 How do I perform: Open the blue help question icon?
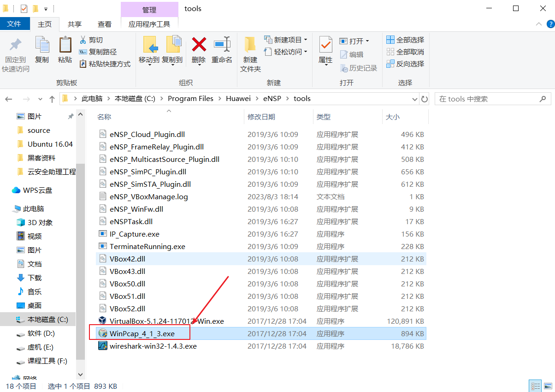tap(550, 24)
